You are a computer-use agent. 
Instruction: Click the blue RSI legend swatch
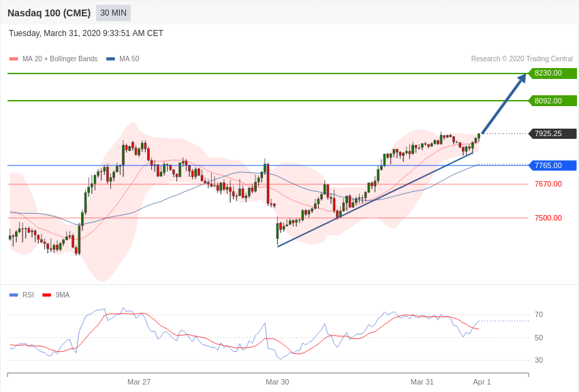14,295
